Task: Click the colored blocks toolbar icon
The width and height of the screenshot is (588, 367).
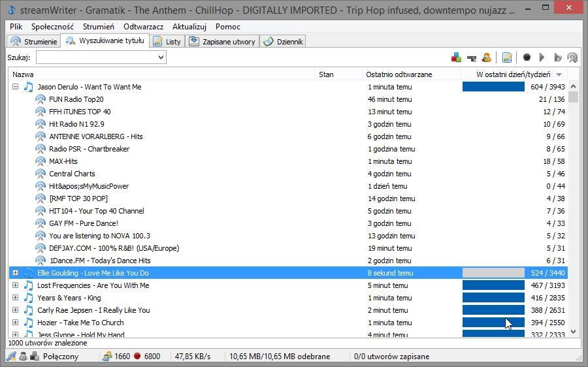Action: click(x=456, y=57)
